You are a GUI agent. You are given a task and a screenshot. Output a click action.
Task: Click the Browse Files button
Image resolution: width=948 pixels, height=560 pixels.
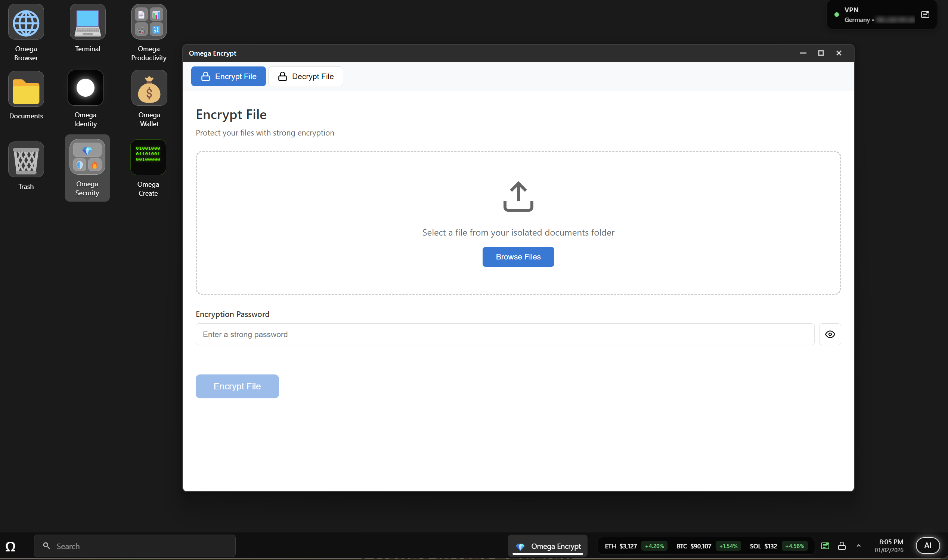pyautogui.click(x=518, y=256)
